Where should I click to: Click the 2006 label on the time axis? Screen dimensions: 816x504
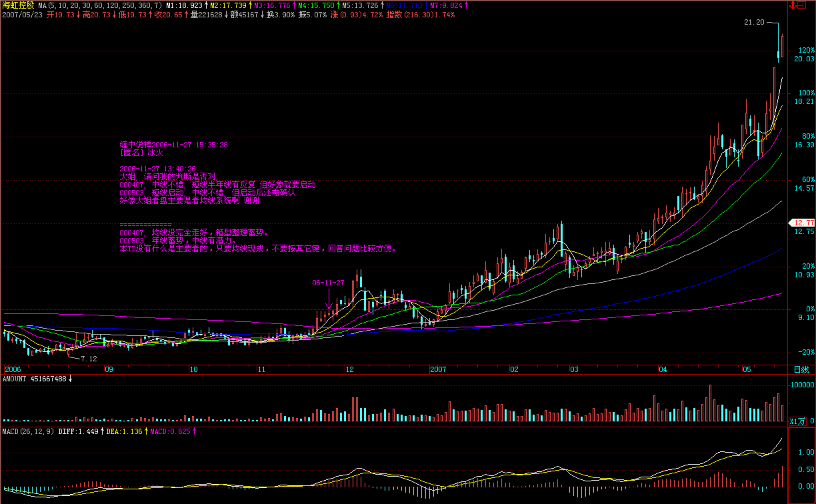[13, 369]
